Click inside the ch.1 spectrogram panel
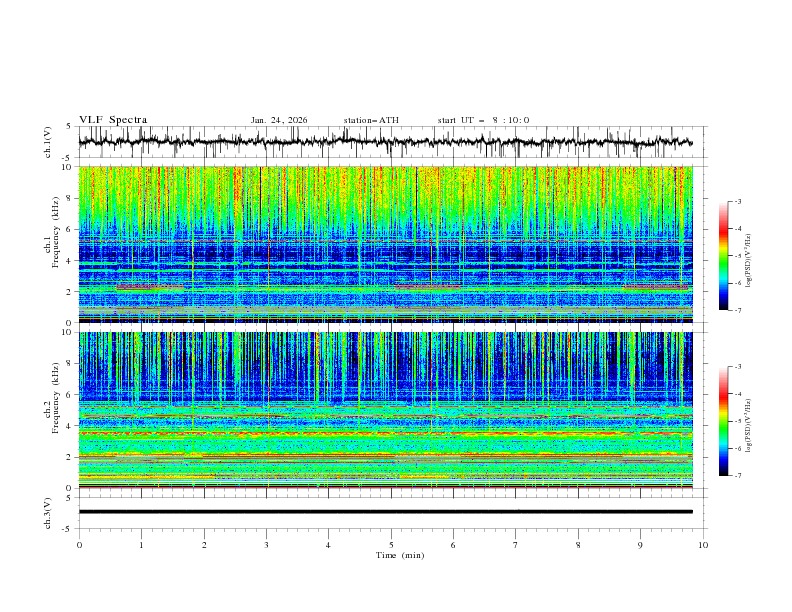Image resolution: width=792 pixels, height=612 pixels. coord(385,244)
